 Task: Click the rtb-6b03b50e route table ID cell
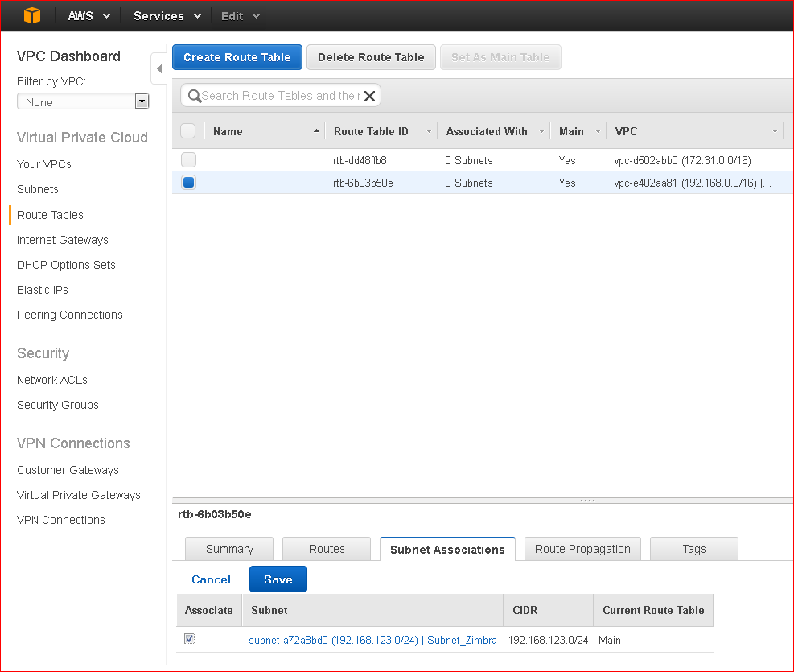coord(363,183)
